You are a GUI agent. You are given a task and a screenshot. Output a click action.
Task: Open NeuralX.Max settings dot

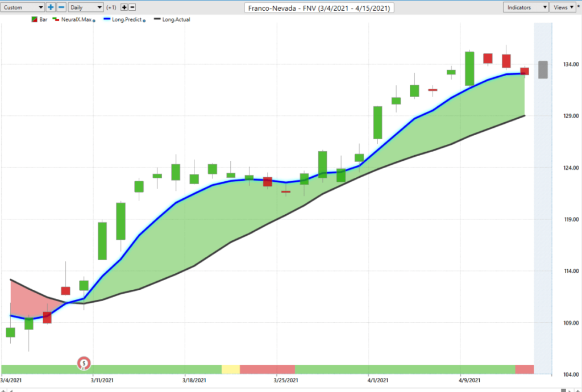tap(94, 21)
